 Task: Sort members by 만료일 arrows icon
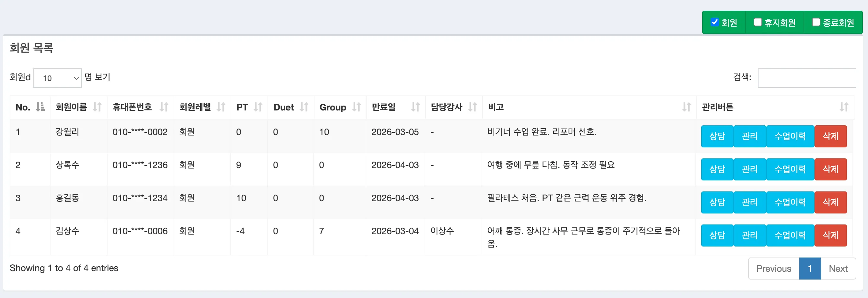[415, 107]
